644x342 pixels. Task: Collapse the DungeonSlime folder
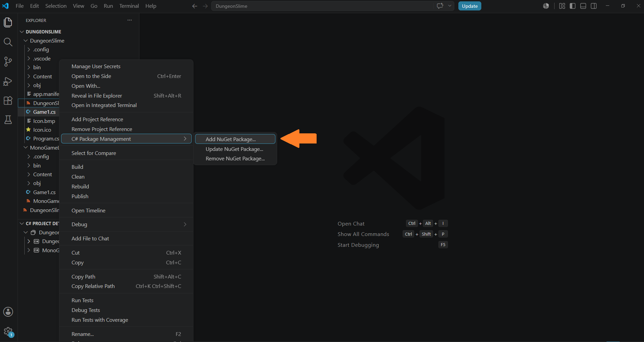point(26,41)
